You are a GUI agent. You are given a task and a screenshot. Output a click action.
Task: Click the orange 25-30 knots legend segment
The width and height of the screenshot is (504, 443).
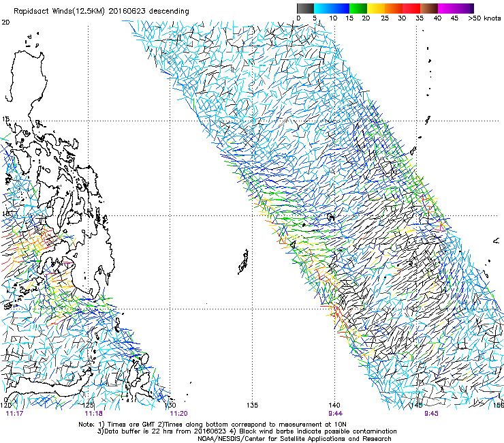[394, 8]
